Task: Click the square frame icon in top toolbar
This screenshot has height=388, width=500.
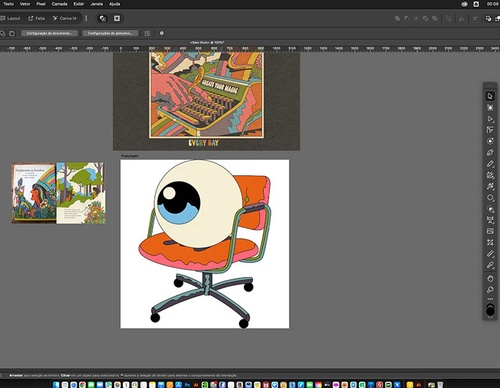Action: tap(117, 18)
